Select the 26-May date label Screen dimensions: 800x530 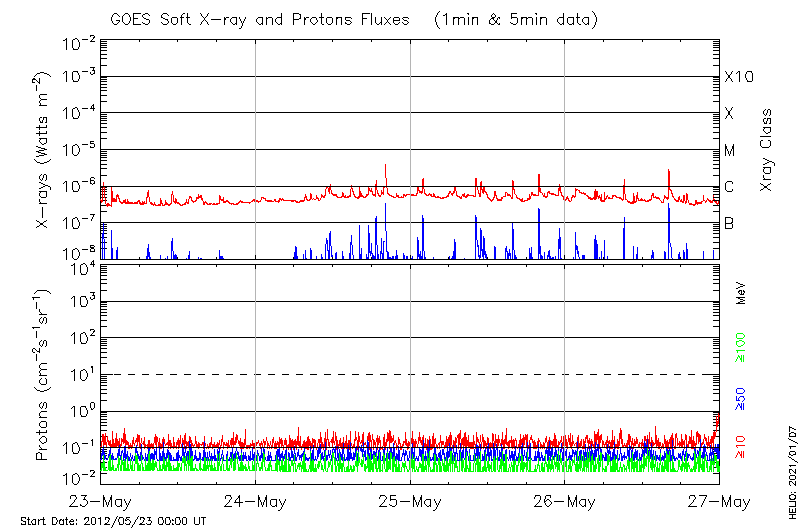[565, 500]
